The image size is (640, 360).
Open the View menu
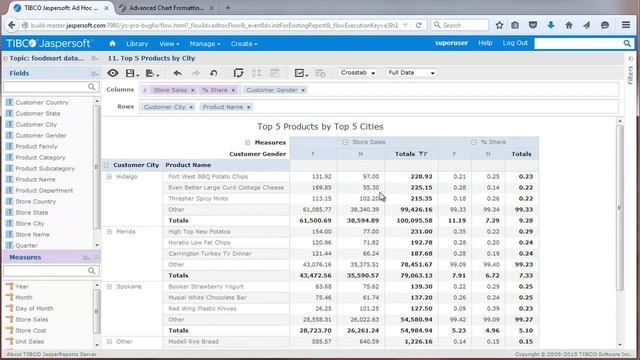pos(169,44)
